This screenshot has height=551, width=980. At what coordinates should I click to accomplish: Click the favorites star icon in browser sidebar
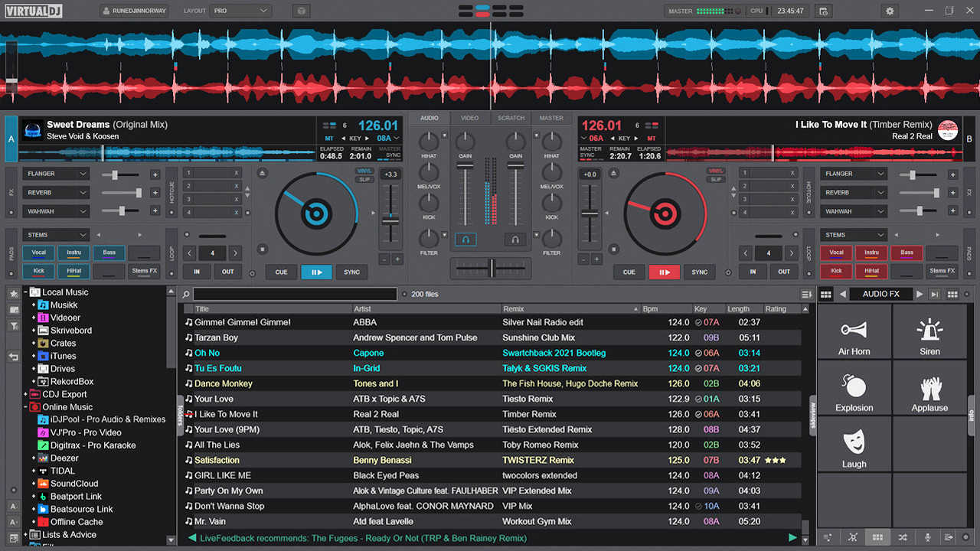pos(13,294)
